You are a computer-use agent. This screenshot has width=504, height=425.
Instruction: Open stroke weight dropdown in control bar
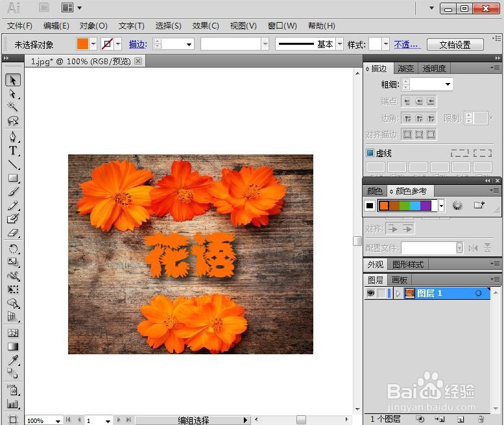tap(189, 44)
